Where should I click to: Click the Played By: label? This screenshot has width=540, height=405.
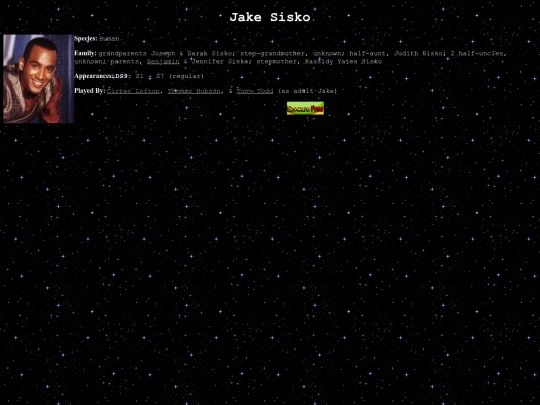(90, 91)
